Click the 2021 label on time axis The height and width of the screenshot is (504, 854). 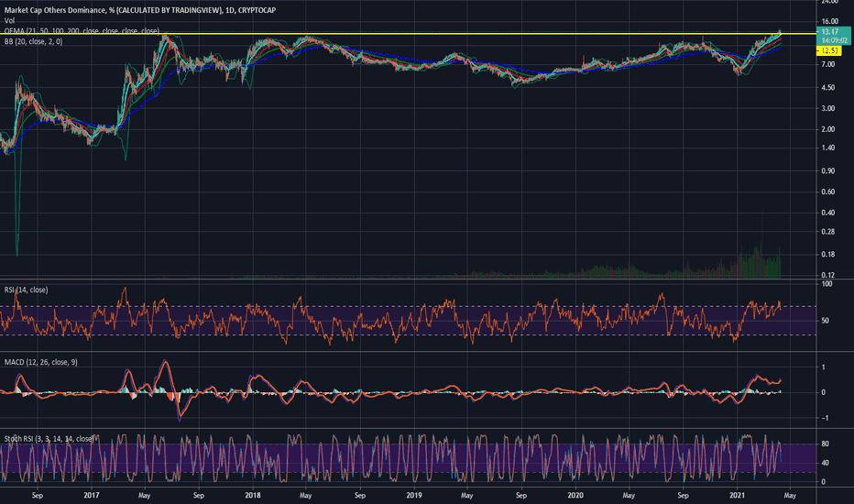tap(737, 495)
